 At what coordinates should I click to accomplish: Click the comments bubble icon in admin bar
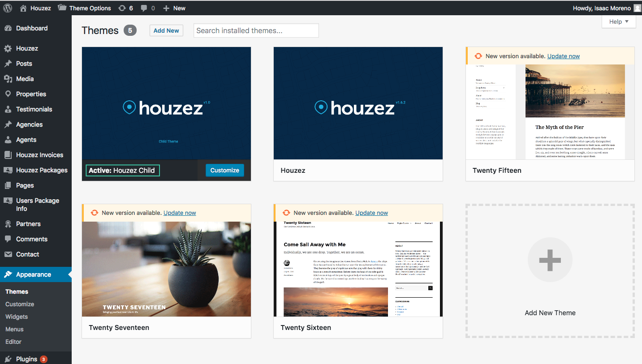[144, 9]
